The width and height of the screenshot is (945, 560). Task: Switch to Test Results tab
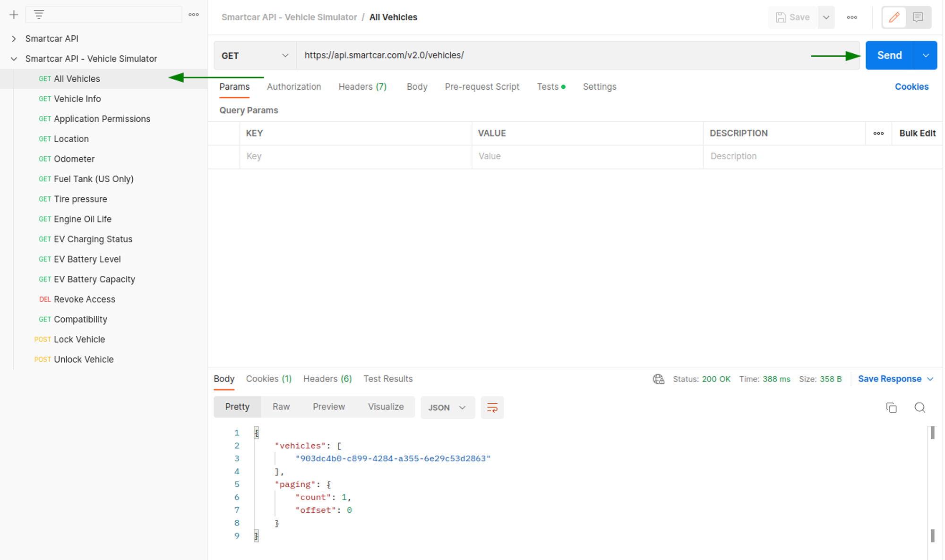pyautogui.click(x=388, y=379)
